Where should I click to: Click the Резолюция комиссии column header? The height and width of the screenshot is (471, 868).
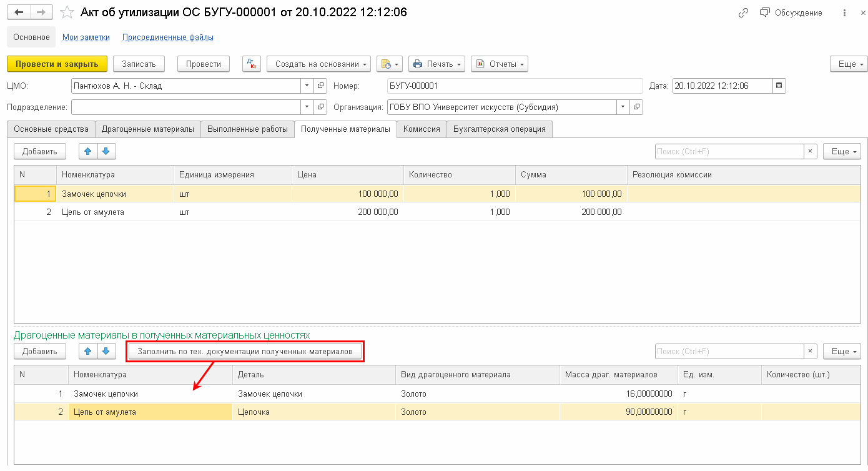click(744, 175)
